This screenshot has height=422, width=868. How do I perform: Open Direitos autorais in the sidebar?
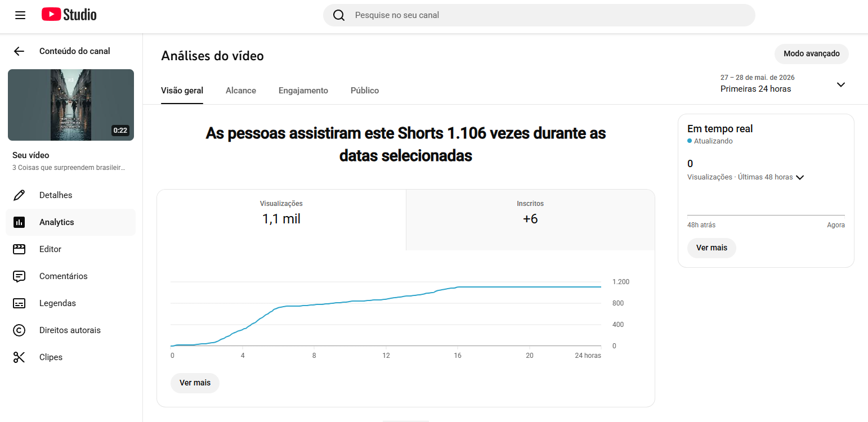click(x=71, y=330)
